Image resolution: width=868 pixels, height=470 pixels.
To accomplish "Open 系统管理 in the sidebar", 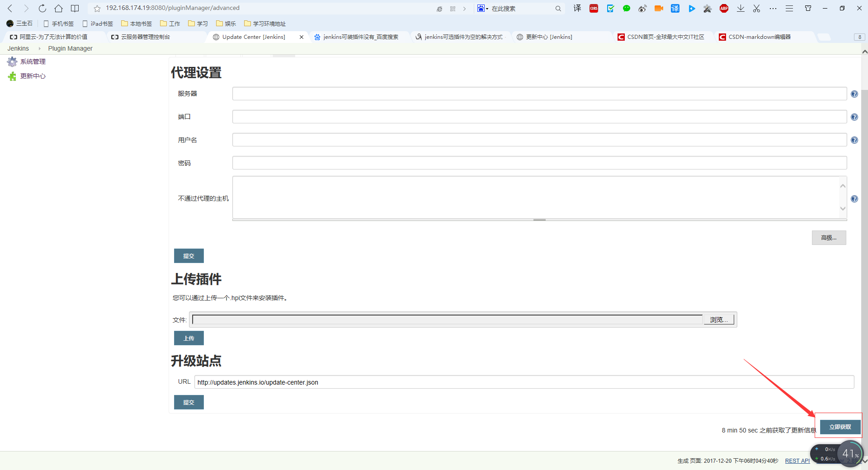I will click(x=33, y=61).
